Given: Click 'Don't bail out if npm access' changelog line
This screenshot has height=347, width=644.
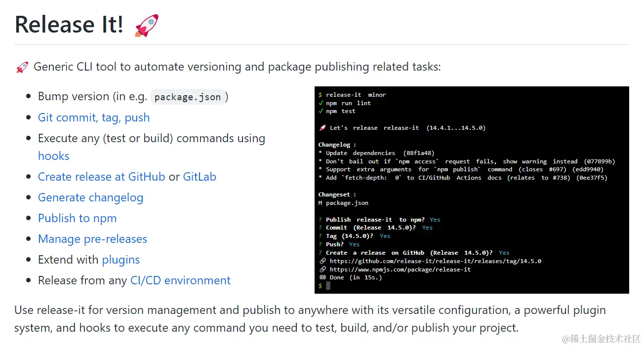Looking at the screenshot, I should [467, 161].
